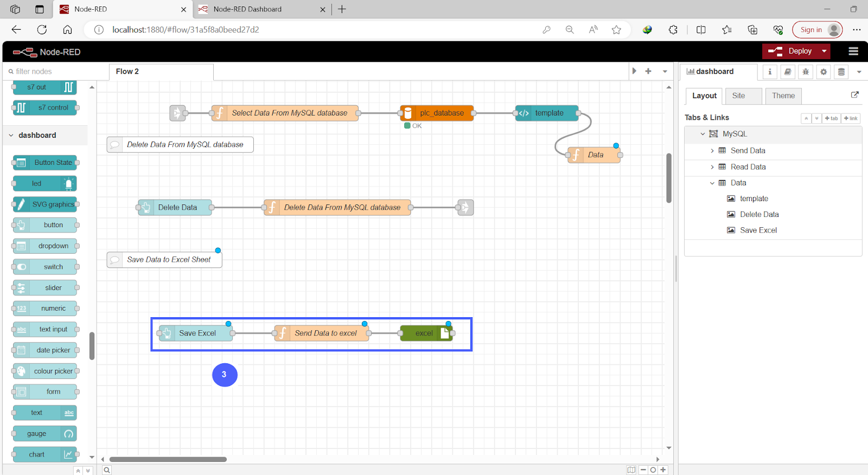Click the add tab button
The width and height of the screenshot is (868, 475).
[832, 118]
